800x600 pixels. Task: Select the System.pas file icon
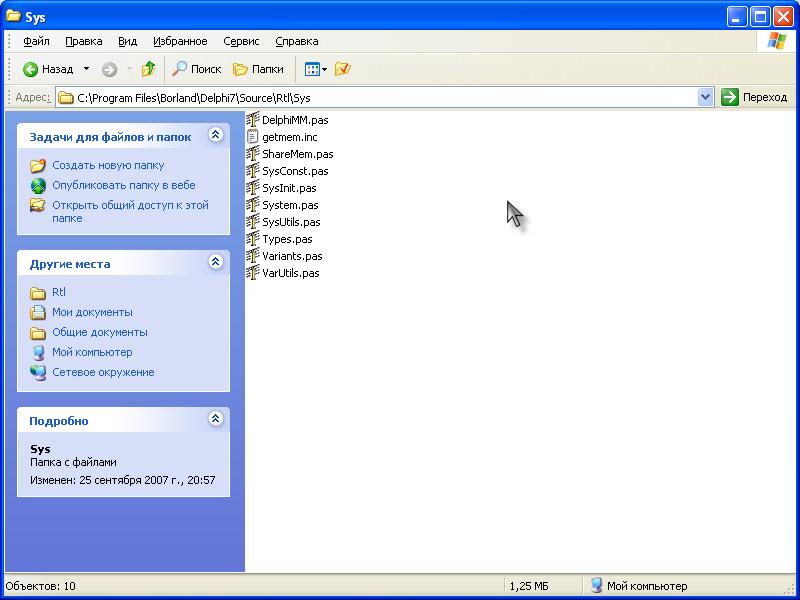click(x=253, y=205)
